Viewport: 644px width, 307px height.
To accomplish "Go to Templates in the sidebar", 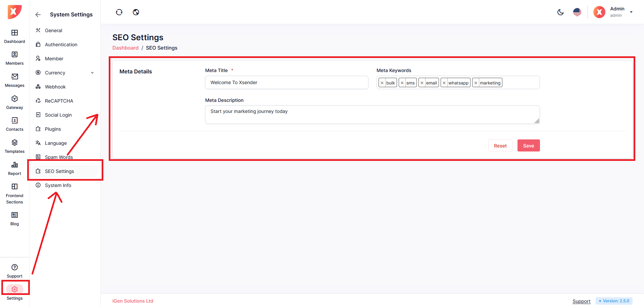I will [14, 143].
